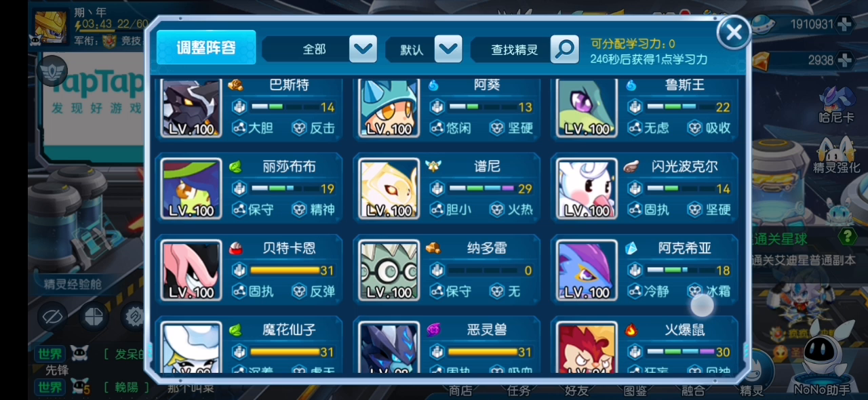868x400 pixels.
Task: Click the plus icon next to 2938
Action: [844, 60]
